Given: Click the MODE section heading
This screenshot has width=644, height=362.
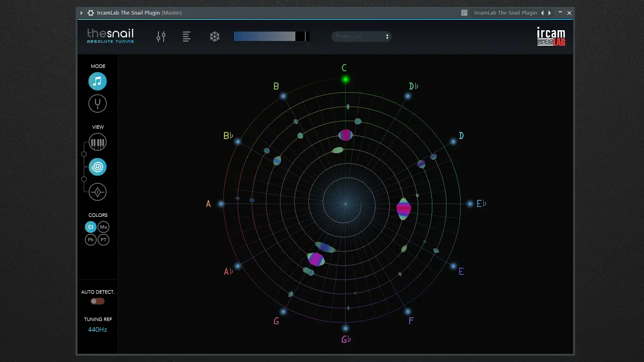Looking at the screenshot, I should click(98, 66).
